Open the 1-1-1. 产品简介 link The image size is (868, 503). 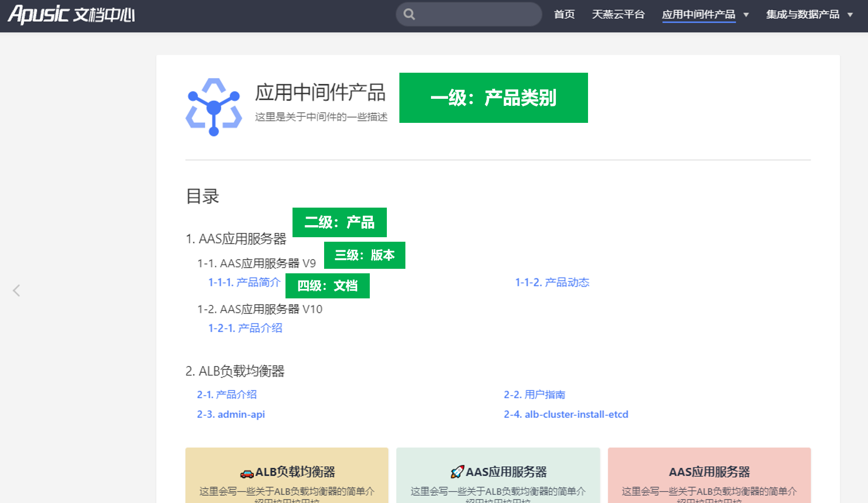(244, 282)
